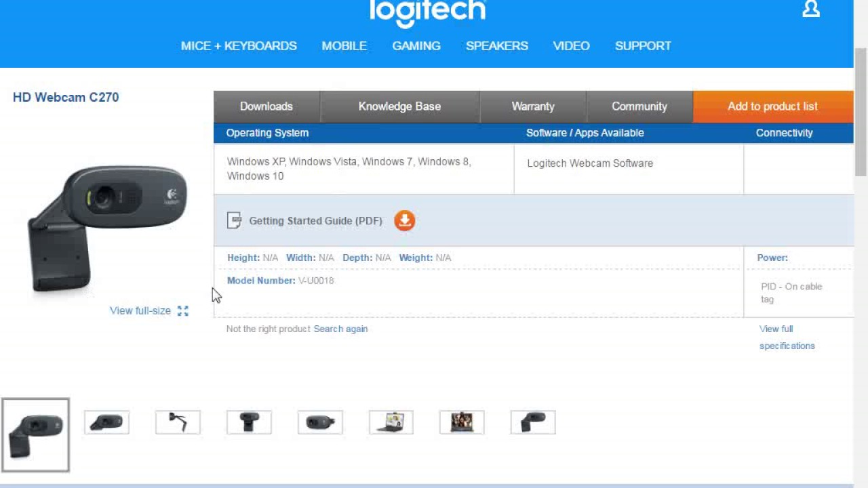Click the expand arrows icon next to View full-size
868x488 pixels.
click(183, 311)
